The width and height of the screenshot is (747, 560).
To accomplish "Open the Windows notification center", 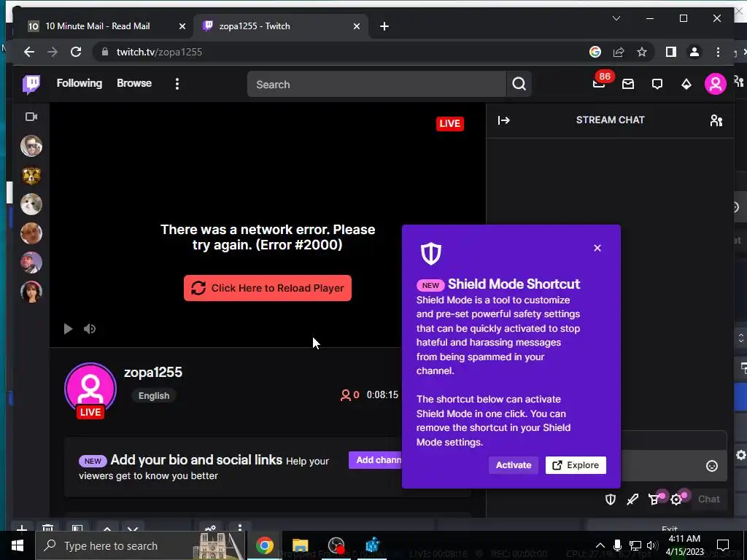I will pos(723,545).
